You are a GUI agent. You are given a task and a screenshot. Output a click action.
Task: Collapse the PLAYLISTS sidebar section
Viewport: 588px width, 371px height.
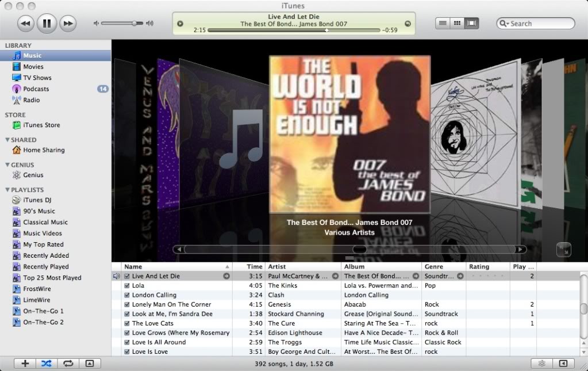[7, 190]
